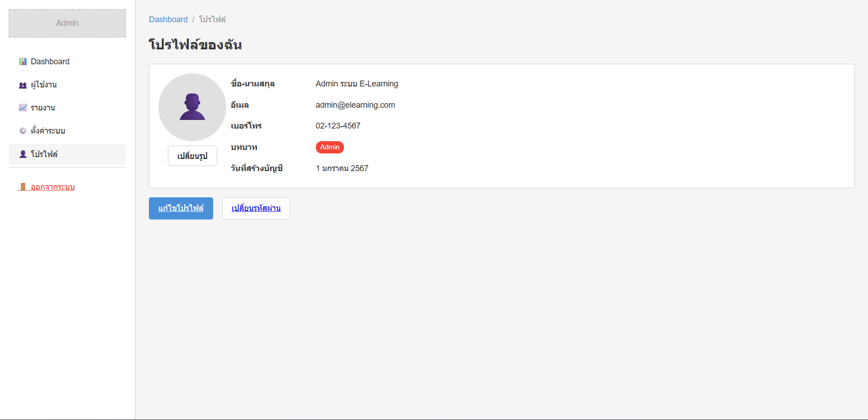Click the red Admin role badge
This screenshot has height=420, width=868.
click(329, 147)
